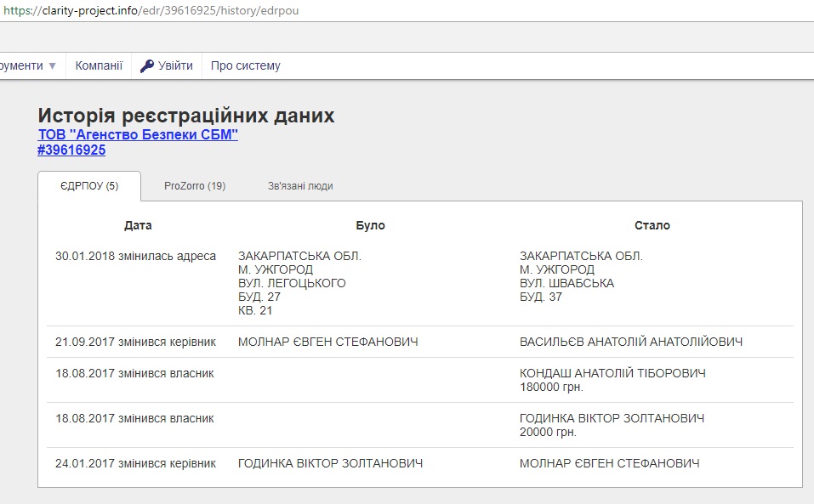Select the 24.01.2017 змінився керівник entry
The image size is (814, 504).
135,463
